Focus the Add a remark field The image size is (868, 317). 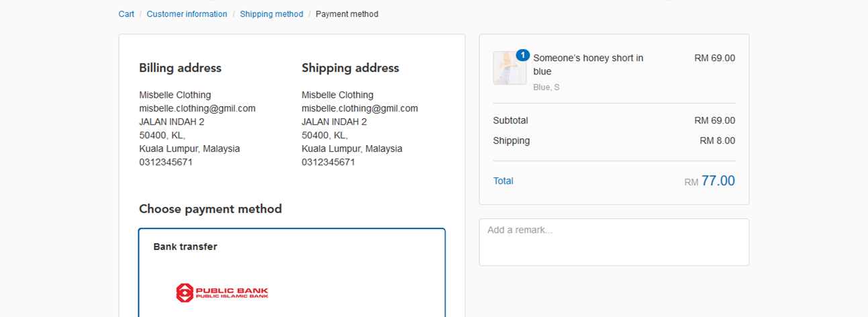pos(614,242)
